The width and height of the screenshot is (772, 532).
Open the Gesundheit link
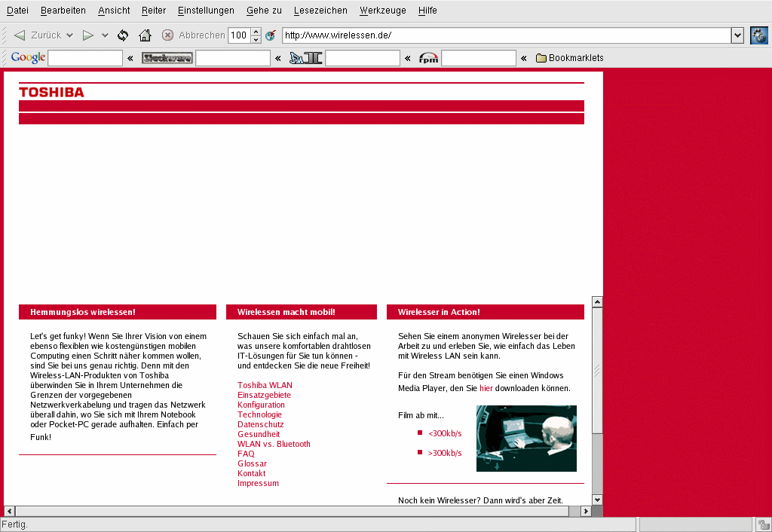pyautogui.click(x=259, y=435)
